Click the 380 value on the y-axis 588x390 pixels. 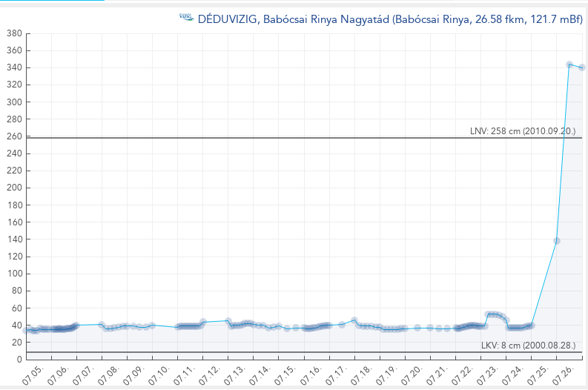coord(13,33)
